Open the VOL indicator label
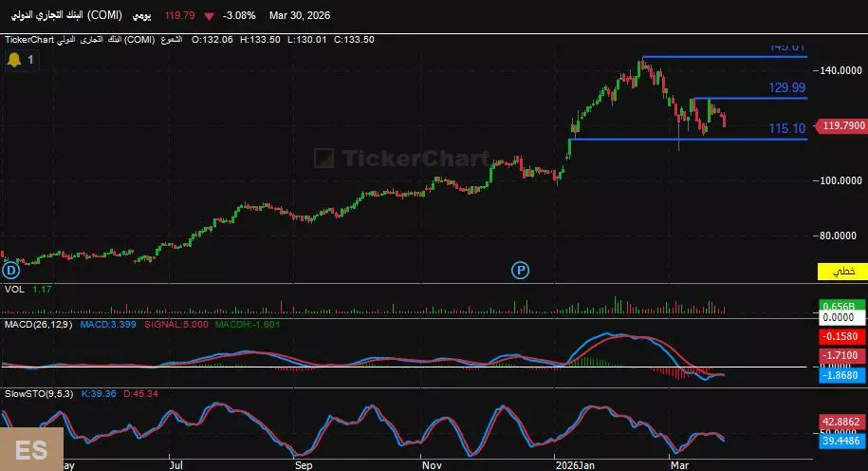The image size is (868, 471). 14,289
